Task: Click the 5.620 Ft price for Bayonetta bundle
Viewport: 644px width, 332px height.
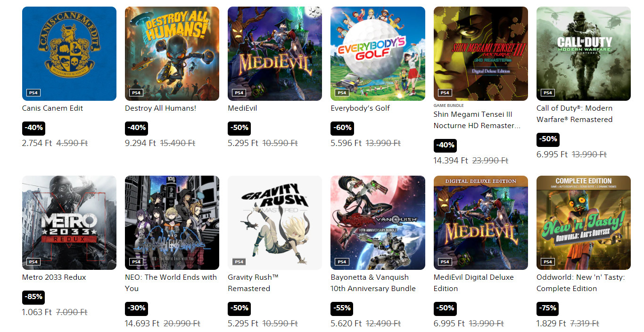Action: tap(346, 324)
